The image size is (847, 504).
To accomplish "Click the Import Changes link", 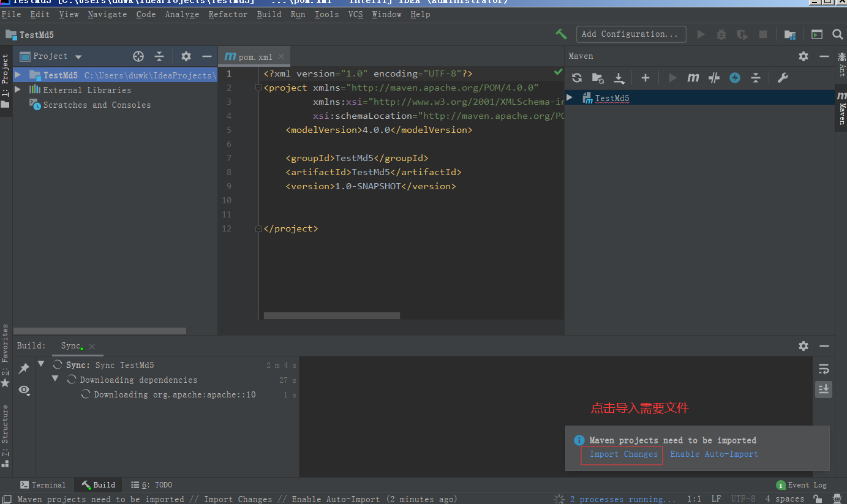I will 623,454.
